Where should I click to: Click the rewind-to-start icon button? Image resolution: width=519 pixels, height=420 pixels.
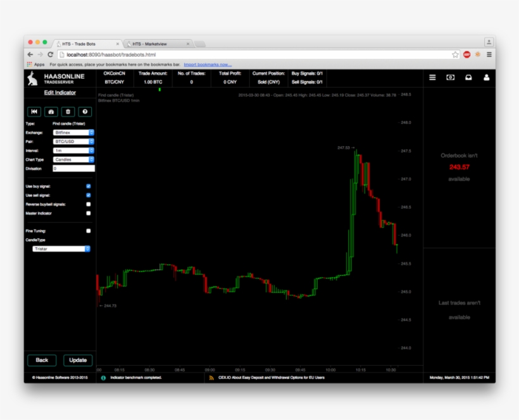34,112
